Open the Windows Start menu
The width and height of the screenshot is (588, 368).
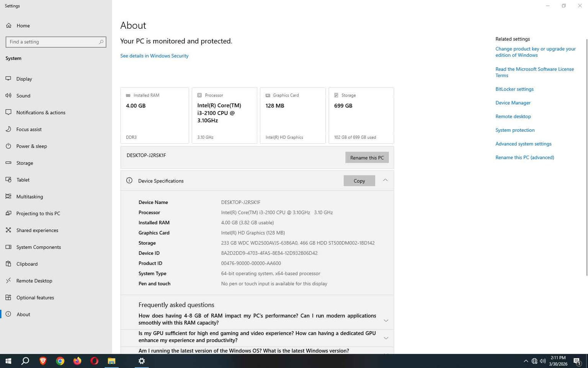8,361
